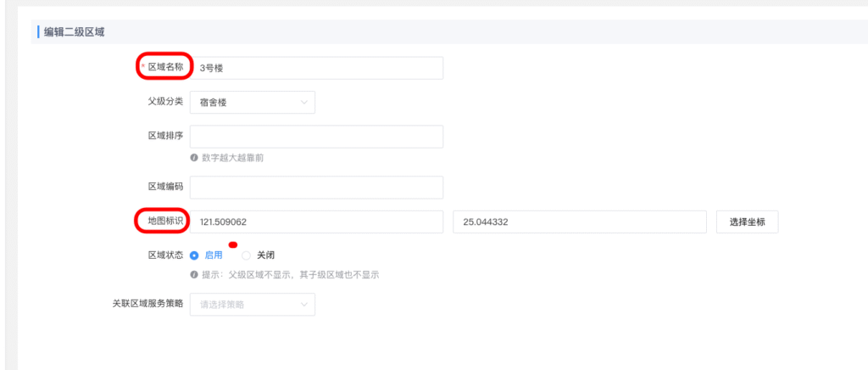Click the chevron arrow in 父级分类 dropdown
Viewport: 868px width, 370px height.
(x=303, y=103)
